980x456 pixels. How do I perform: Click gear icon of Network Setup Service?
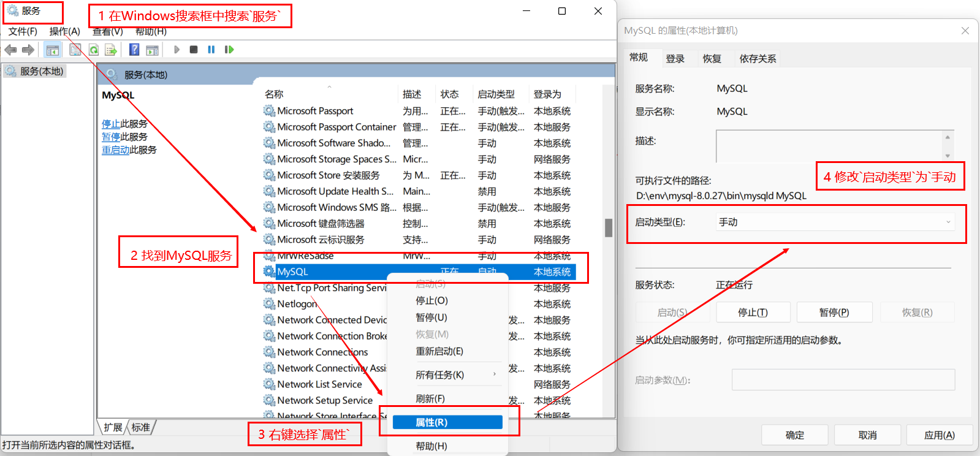click(269, 400)
